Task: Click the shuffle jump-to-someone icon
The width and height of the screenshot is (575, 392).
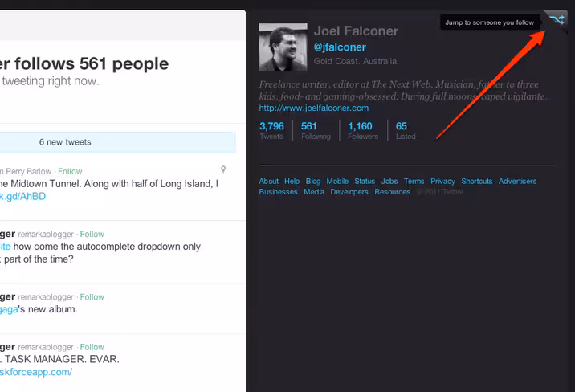Action: click(x=557, y=20)
